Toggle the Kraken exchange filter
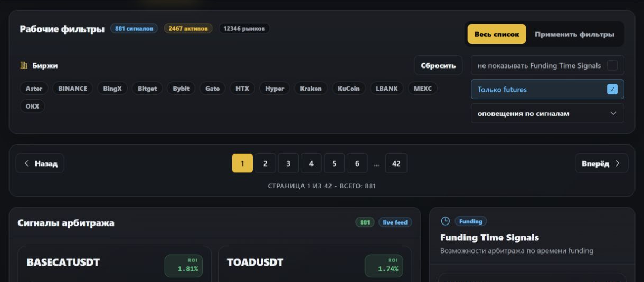Viewport: 644px width, 282px height. (x=311, y=89)
